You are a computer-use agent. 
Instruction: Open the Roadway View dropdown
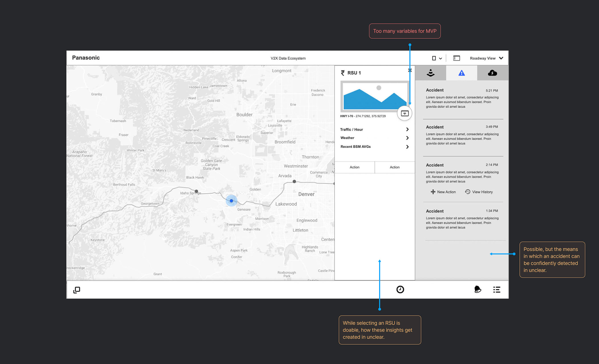486,58
